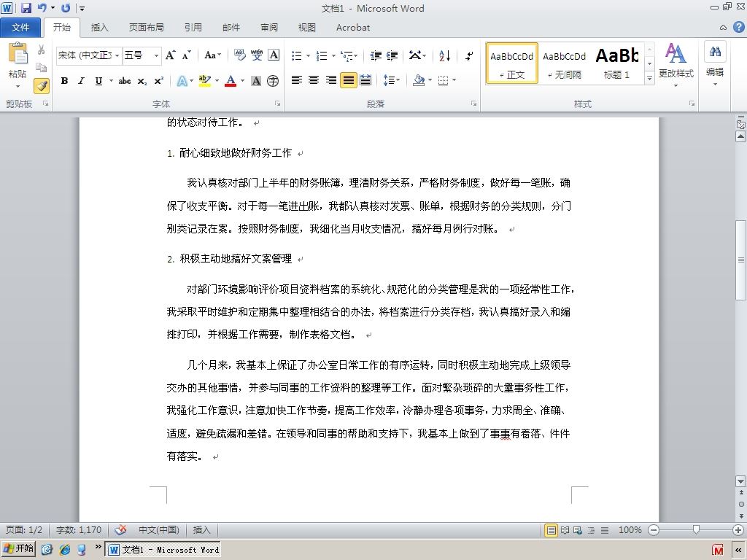Toggle Italic formatting
Image resolution: width=747 pixels, height=560 pixels.
(81, 81)
